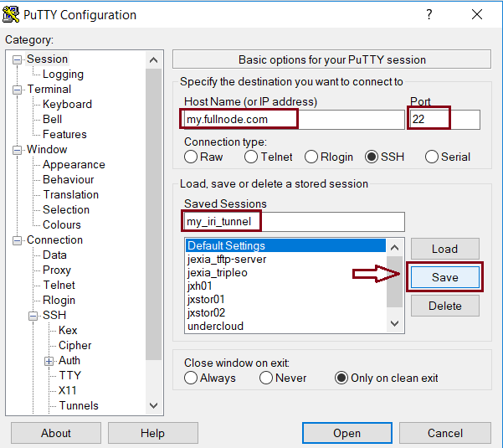Collapse the Session tree node
The image size is (503, 448).
pyautogui.click(x=17, y=59)
